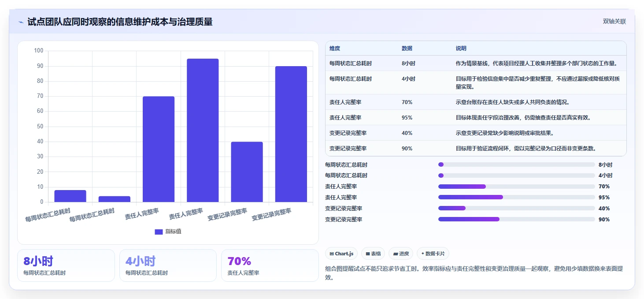Click the description starting 目标体现责任字段治理改善

pos(523,118)
